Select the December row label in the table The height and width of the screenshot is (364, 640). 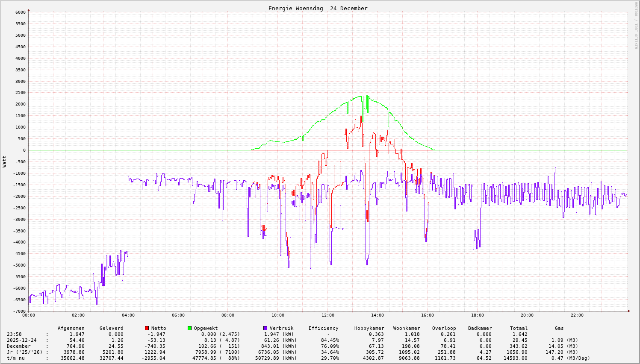[19, 346]
